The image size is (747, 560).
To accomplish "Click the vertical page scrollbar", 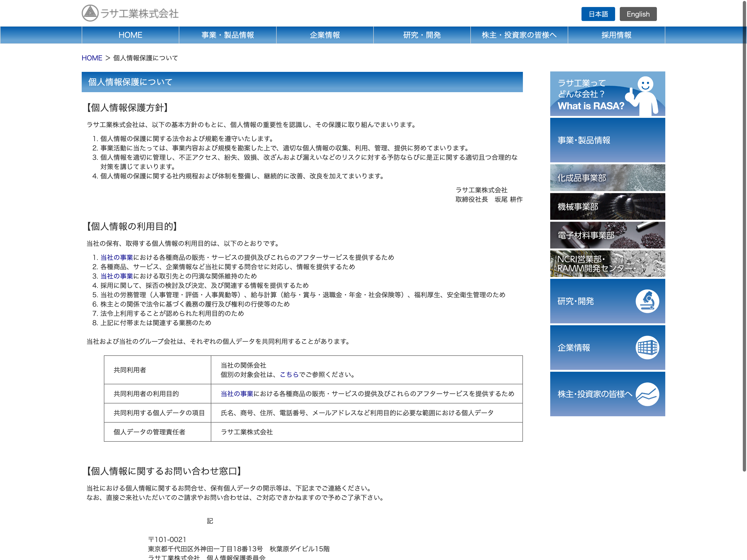I will 744,236.
